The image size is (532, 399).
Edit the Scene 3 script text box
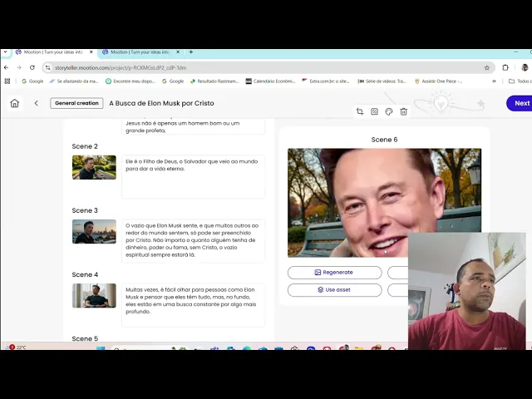coord(194,240)
